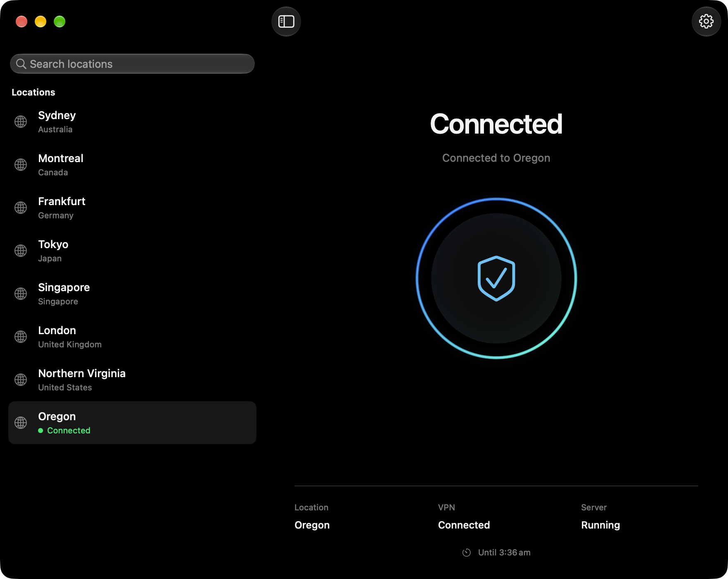Viewport: 728px width, 579px height.
Task: Click globe icon beside London
Action: pyautogui.click(x=21, y=337)
